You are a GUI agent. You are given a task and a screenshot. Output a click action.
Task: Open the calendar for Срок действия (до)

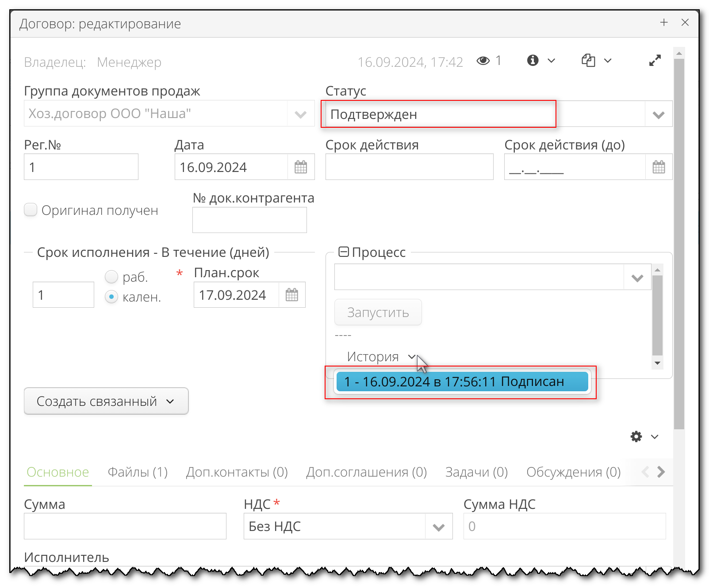(658, 167)
